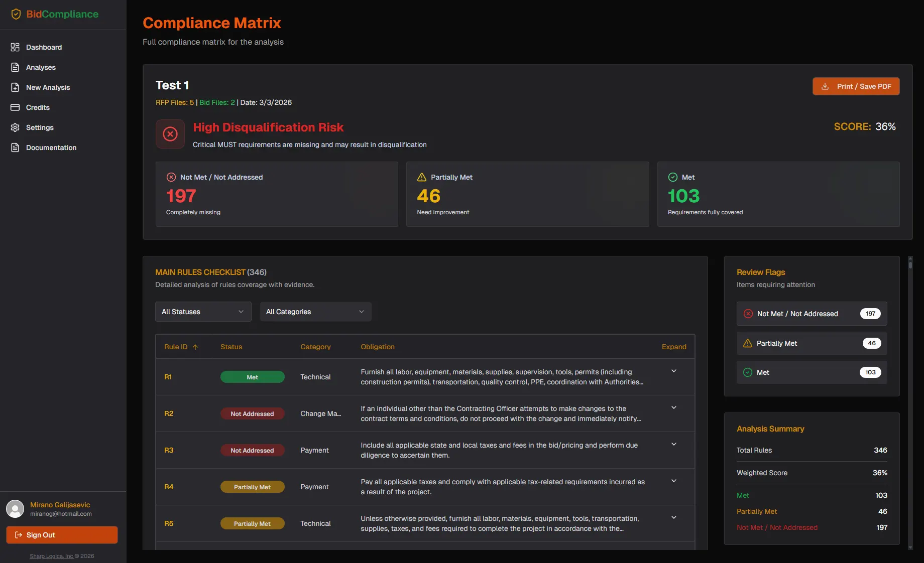Open the All Statuses dropdown
924x563 pixels.
tap(203, 312)
